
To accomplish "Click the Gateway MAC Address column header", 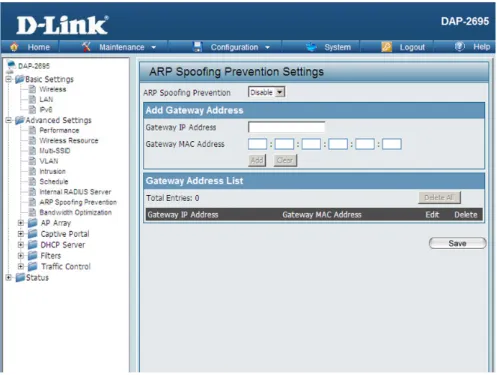I will 322,215.
